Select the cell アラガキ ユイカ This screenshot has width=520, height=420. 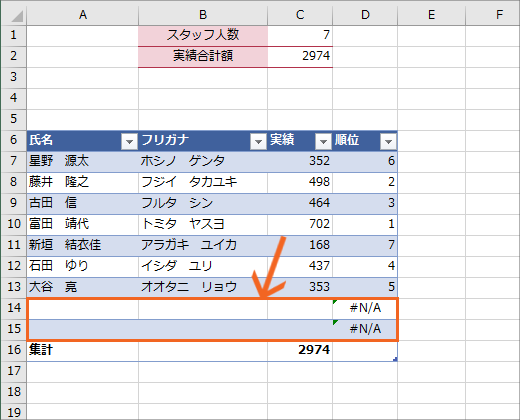click(203, 245)
